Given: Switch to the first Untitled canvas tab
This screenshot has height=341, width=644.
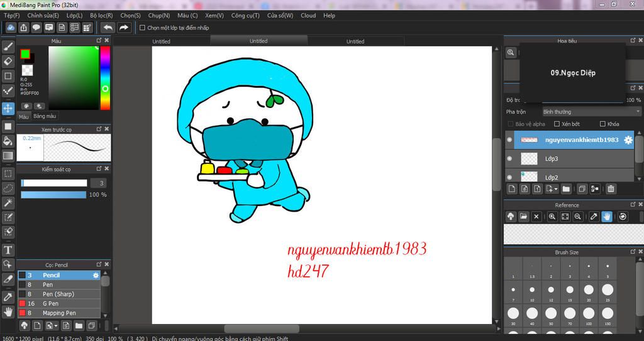Looking at the screenshot, I should (162, 41).
